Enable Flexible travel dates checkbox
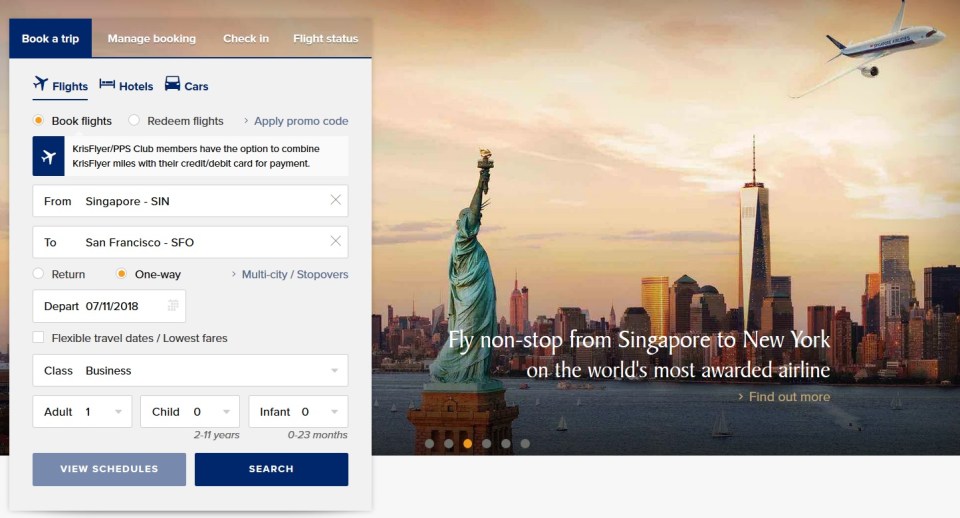Screen dimensions: 960x518 (39, 337)
